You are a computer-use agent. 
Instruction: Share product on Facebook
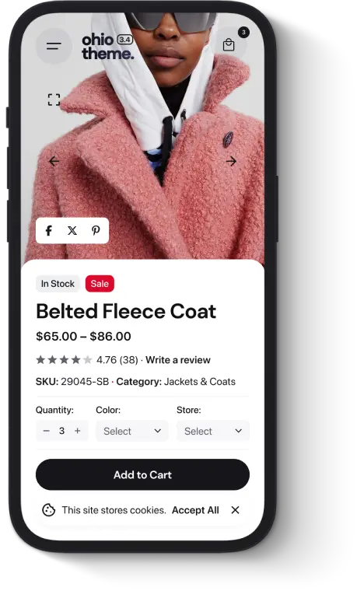[48, 231]
